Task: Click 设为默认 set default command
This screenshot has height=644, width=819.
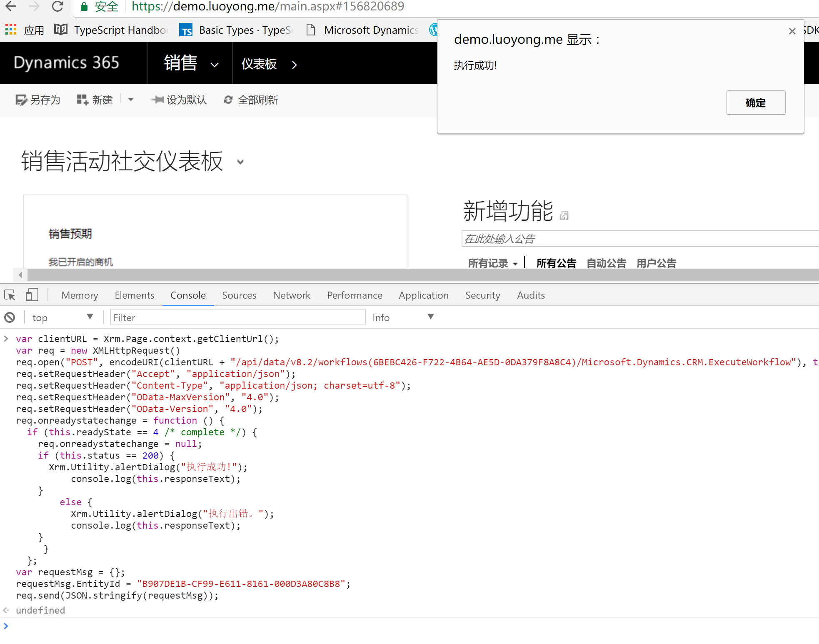Action: pyautogui.click(x=179, y=100)
